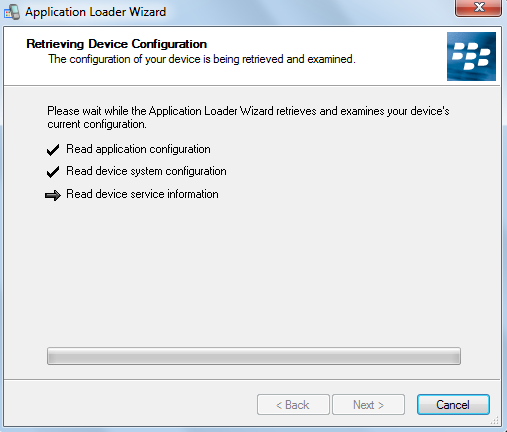Viewport: 507px width, 432px height.
Task: Click the Application Loader Wizard title bar icon
Action: 12,12
